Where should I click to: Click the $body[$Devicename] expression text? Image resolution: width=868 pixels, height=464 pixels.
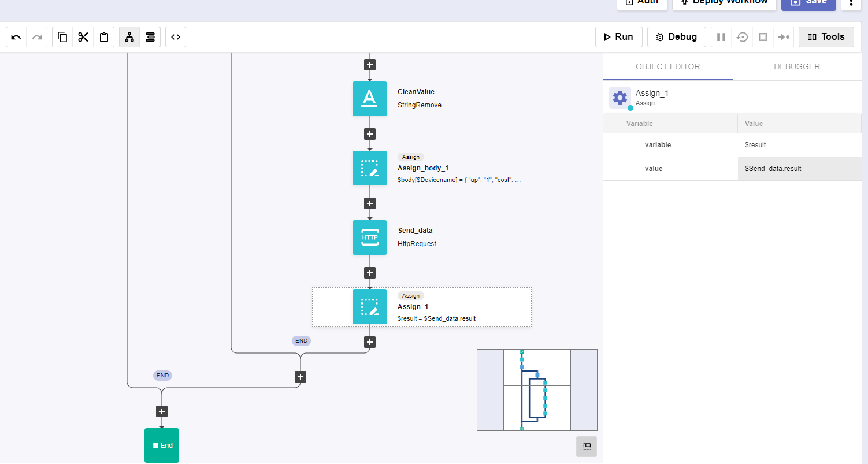click(x=459, y=180)
